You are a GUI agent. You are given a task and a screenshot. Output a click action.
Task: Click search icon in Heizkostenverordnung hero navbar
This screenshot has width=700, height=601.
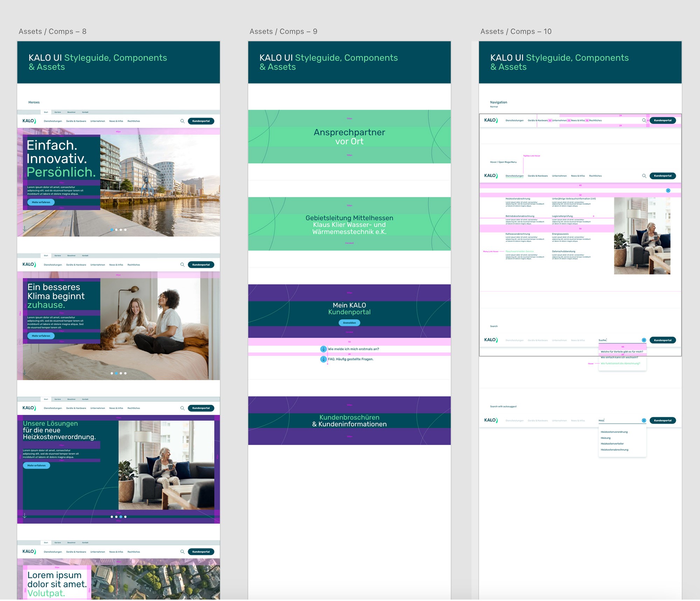tap(182, 408)
